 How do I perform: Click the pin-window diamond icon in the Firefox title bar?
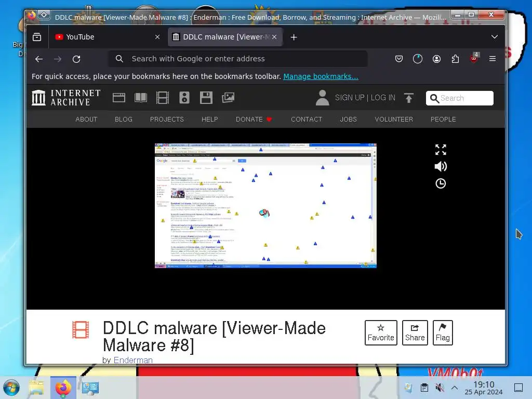pos(44,15)
